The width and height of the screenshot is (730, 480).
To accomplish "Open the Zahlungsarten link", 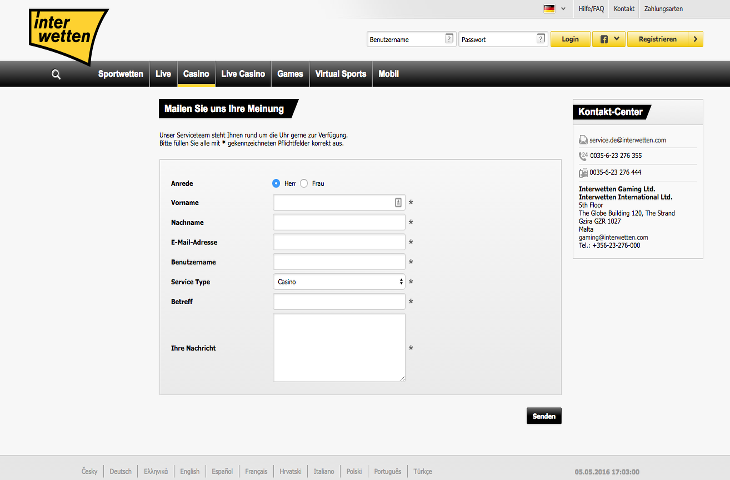I will [x=663, y=9].
